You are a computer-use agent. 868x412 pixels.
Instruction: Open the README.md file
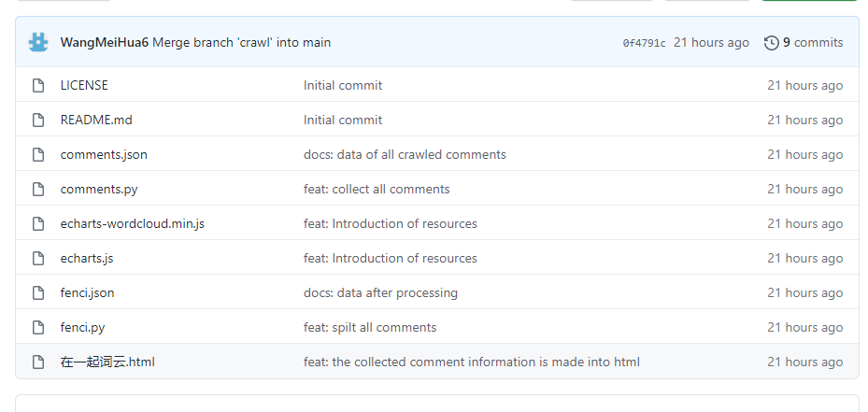(96, 120)
